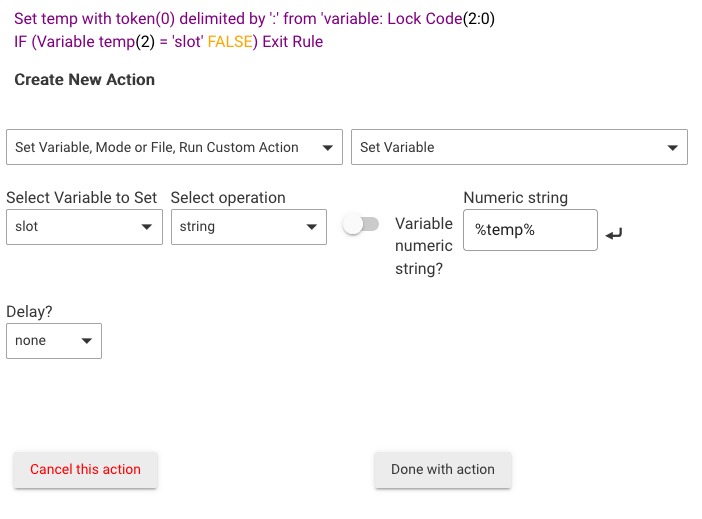Click the Cancel this action button
Screen dimensions: 702x519
(x=85, y=469)
